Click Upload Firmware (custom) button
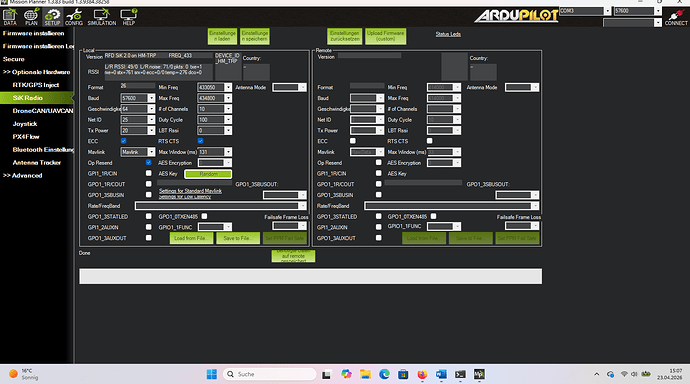The height and width of the screenshot is (384, 690). point(385,36)
